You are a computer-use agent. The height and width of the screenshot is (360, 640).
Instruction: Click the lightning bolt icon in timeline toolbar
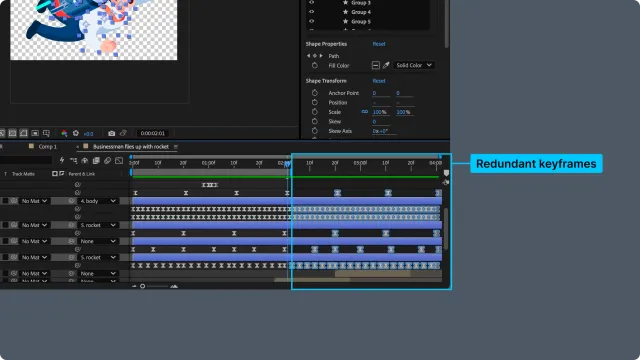(62, 160)
